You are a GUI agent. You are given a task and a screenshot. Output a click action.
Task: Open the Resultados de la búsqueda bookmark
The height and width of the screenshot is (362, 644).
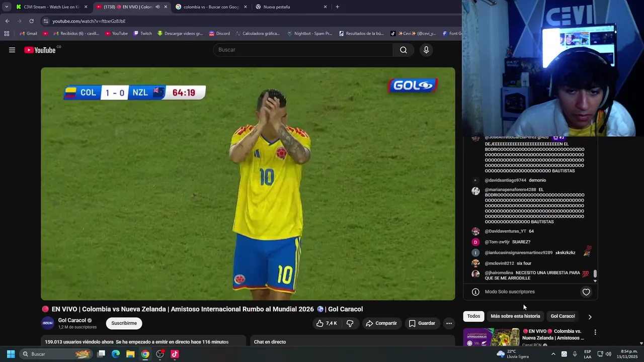(x=361, y=34)
